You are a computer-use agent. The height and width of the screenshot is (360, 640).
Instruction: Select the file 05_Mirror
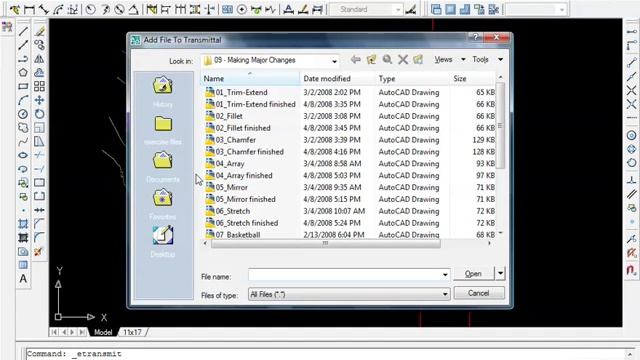(231, 187)
